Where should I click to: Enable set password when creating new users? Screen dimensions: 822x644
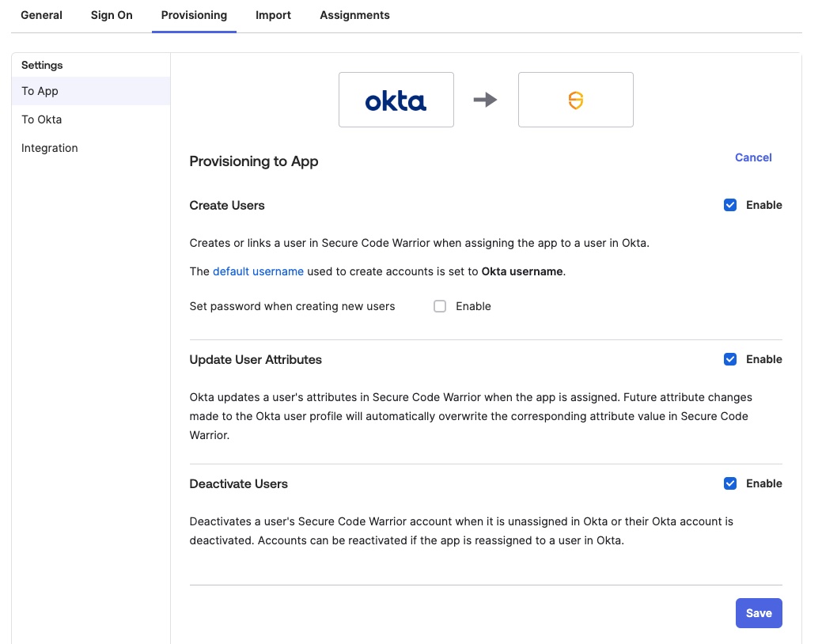440,306
